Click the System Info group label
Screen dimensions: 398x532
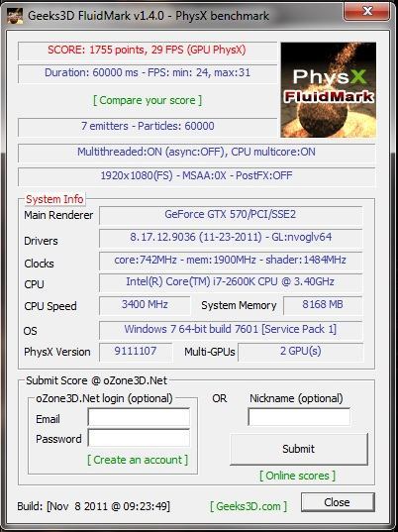(54, 199)
